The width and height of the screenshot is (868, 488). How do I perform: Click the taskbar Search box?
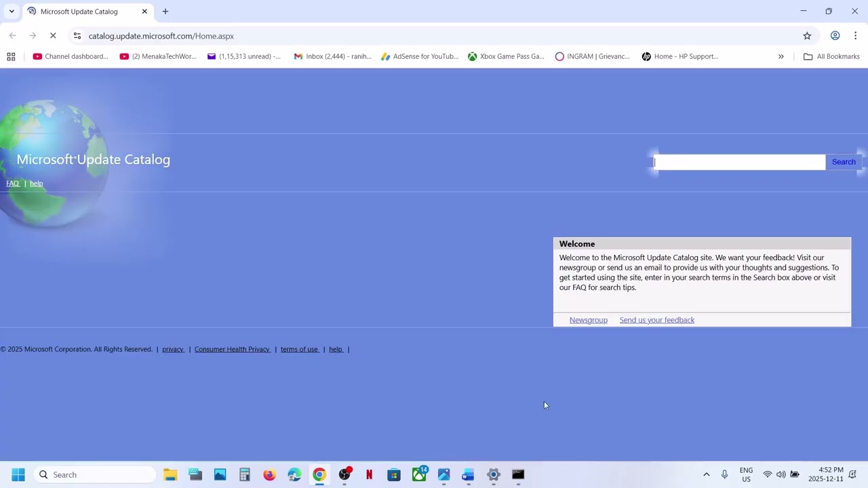coord(95,474)
